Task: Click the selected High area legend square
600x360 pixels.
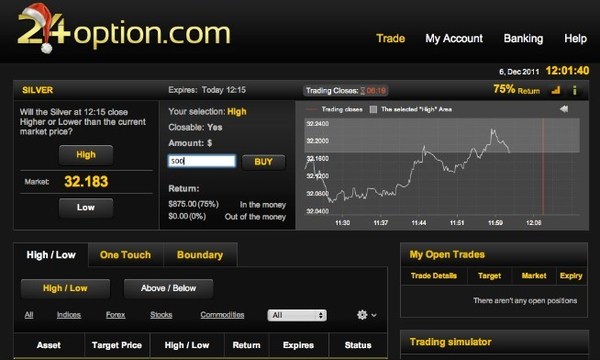Action: (373, 109)
